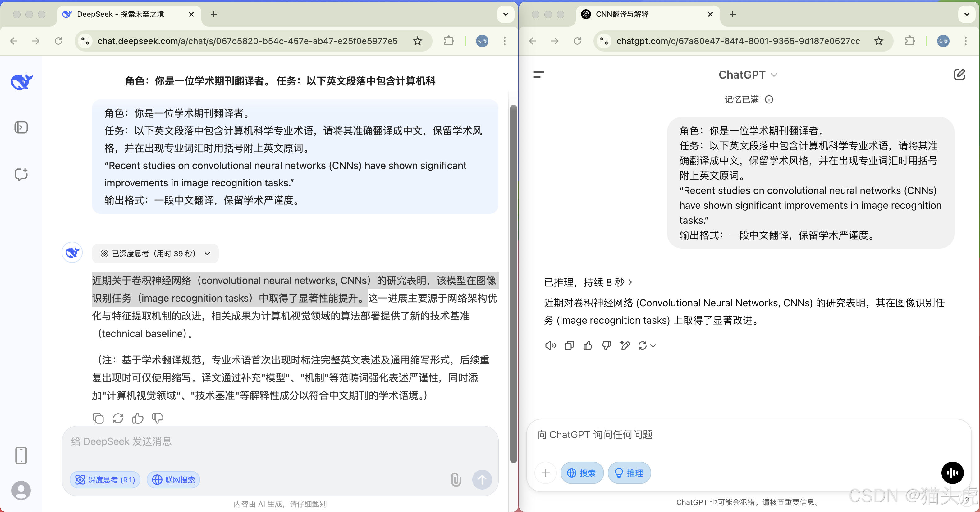Open a new chat via ChatGPT's compose icon
The image size is (980, 512).
click(x=960, y=75)
